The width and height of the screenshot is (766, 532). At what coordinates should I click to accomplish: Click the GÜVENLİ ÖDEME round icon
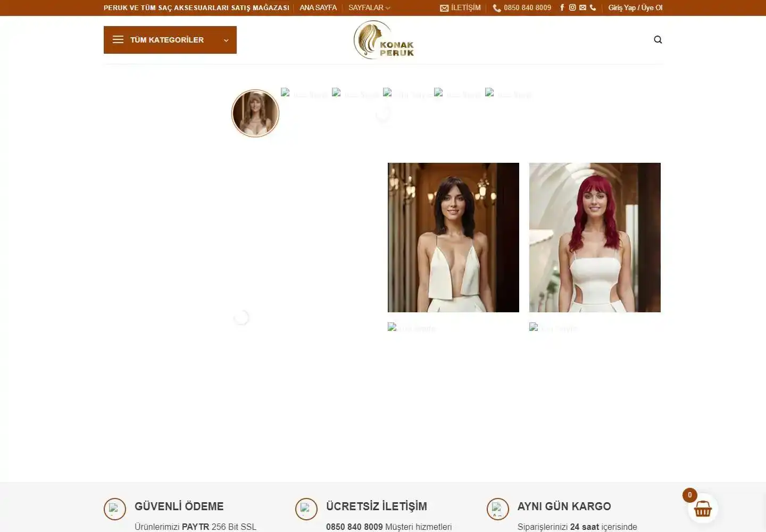115,509
